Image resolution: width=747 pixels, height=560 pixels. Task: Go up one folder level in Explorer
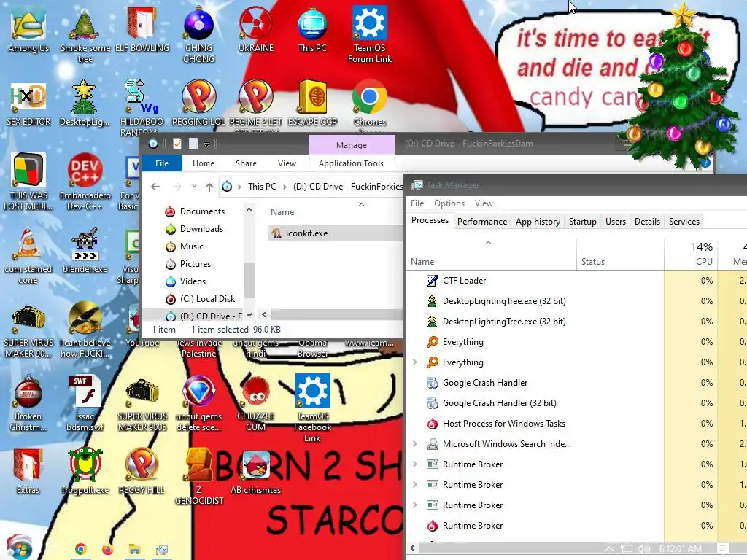tap(209, 187)
